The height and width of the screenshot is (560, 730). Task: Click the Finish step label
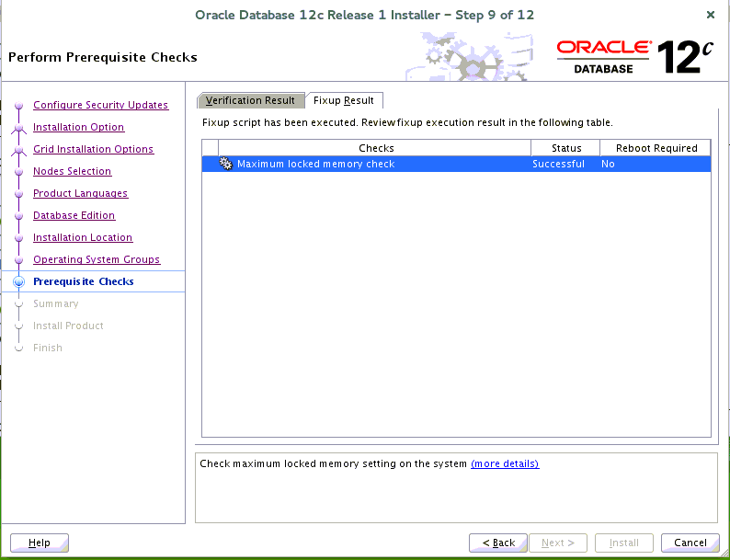(x=48, y=348)
